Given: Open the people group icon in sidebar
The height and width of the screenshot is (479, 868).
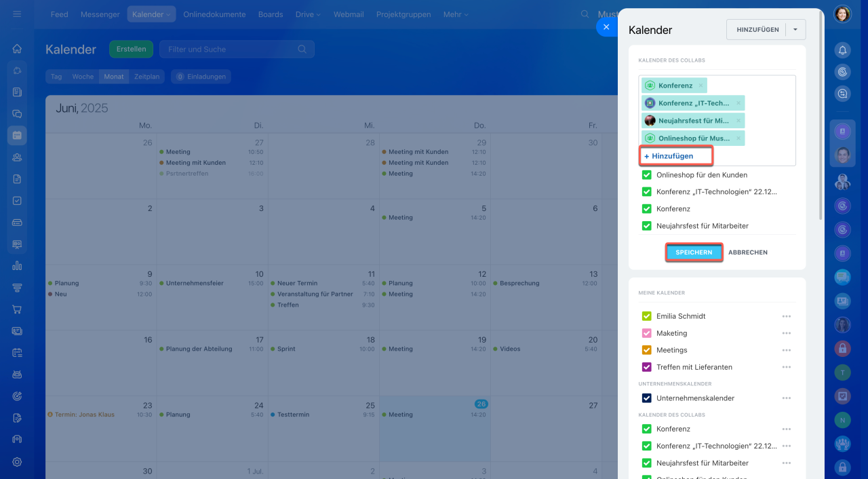Looking at the screenshot, I should pos(17,157).
